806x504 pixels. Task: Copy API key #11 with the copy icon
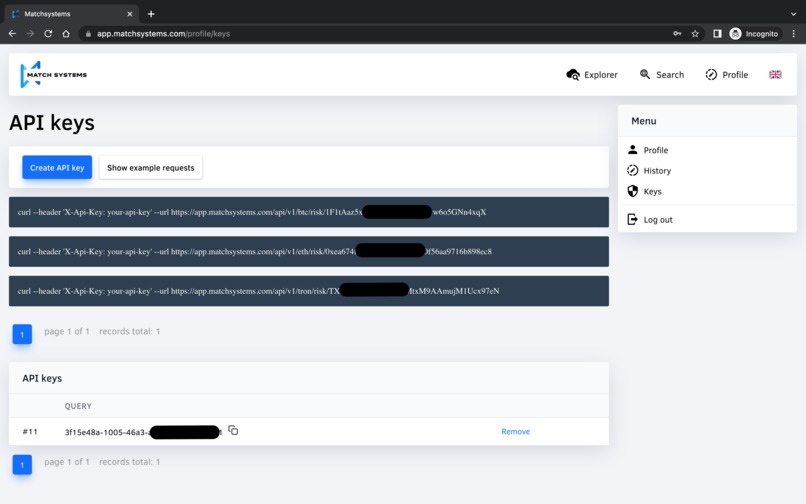pyautogui.click(x=233, y=430)
